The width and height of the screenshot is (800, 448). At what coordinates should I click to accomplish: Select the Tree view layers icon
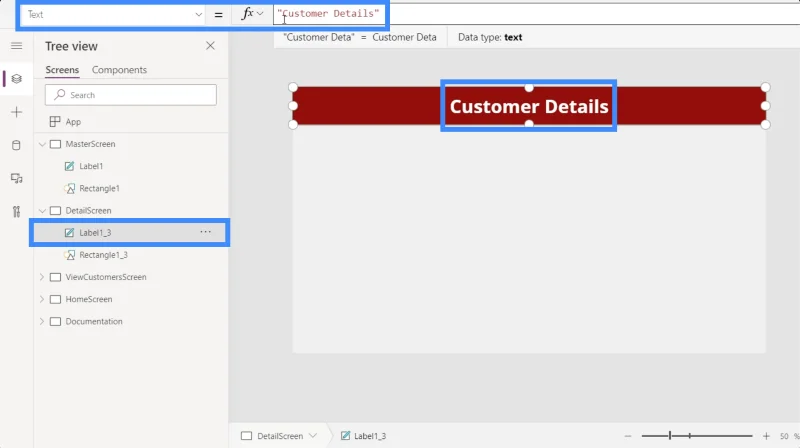coord(16,79)
